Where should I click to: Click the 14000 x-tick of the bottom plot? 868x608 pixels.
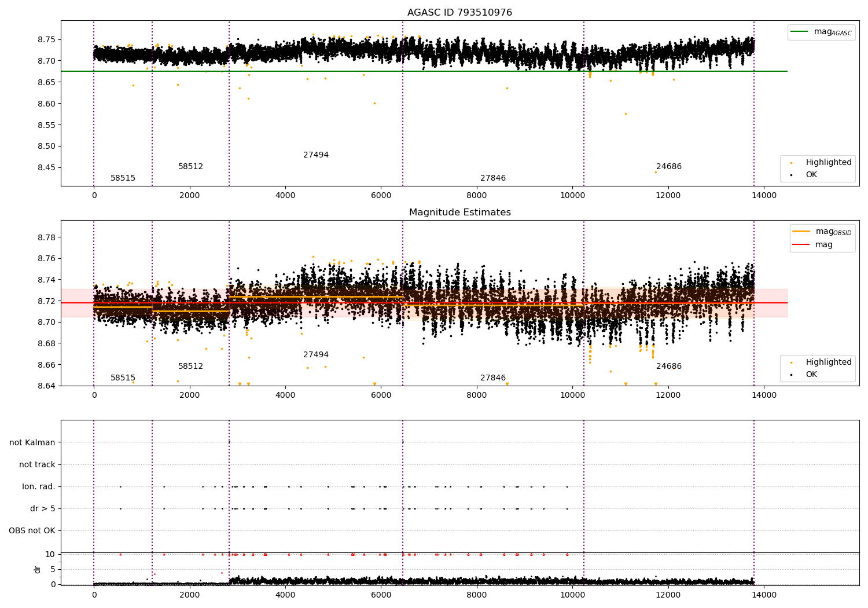(764, 595)
